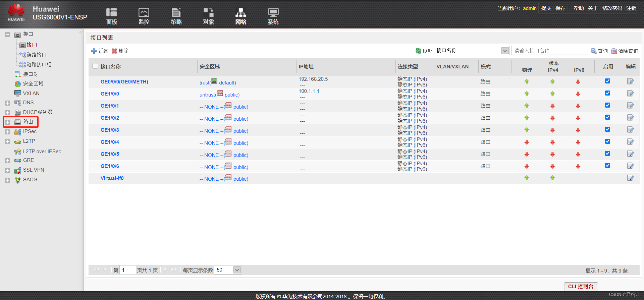
Task: Expand the IPSec tree node
Action: point(7,132)
